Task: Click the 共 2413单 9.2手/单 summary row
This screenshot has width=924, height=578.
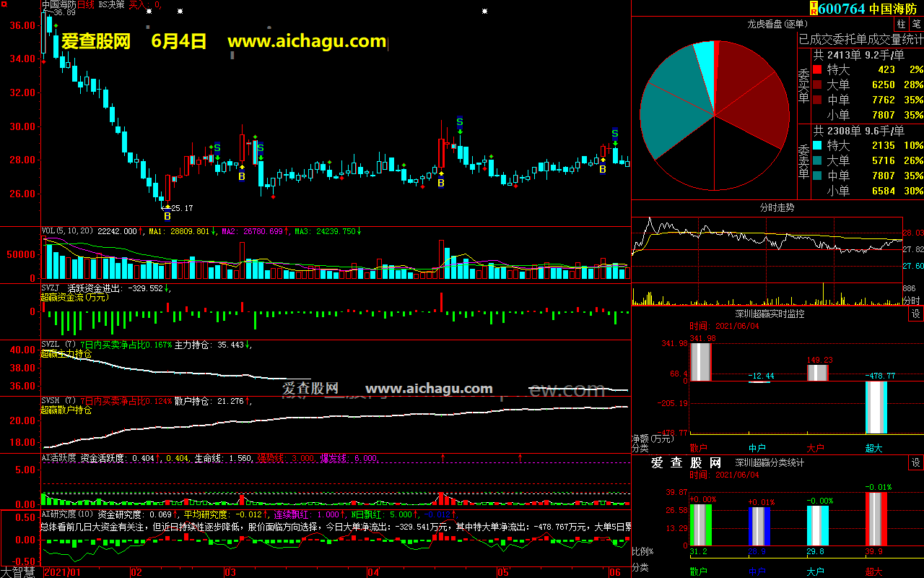Action: coord(859,54)
